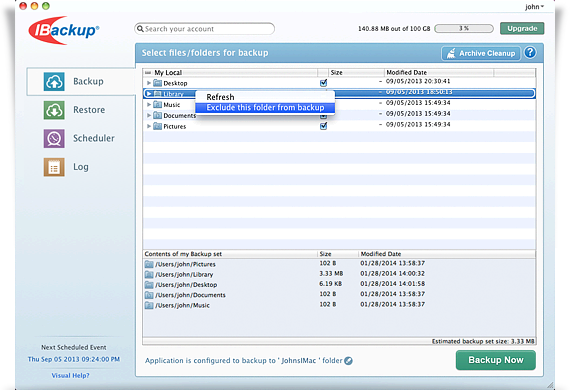Select /Users/john/Desktop row text

pos(186,285)
